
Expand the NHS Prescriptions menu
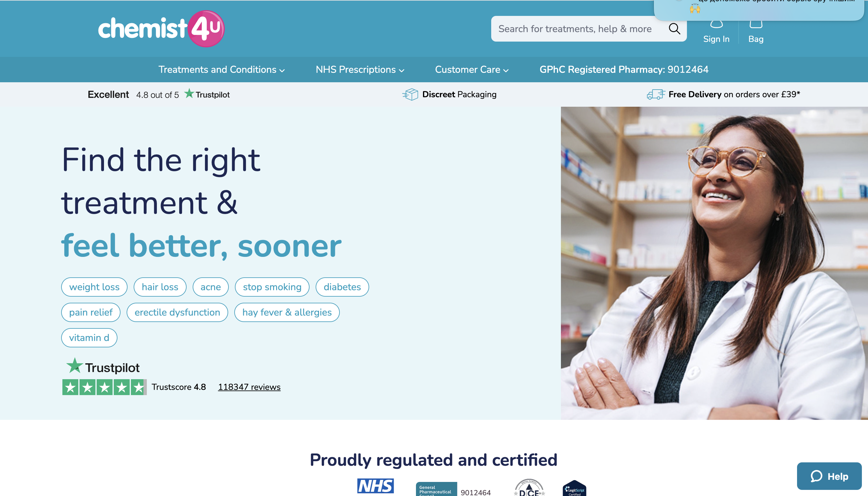360,69
